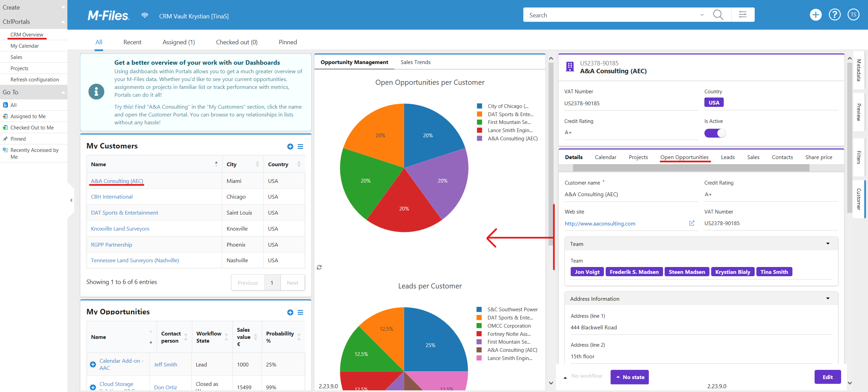
Task: Add a new customer with plus icon
Action: (x=290, y=146)
